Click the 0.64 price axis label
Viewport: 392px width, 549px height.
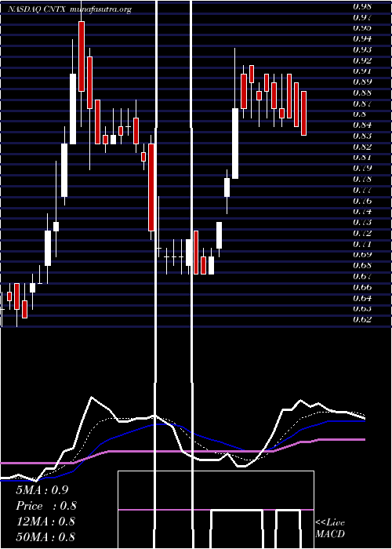362,298
